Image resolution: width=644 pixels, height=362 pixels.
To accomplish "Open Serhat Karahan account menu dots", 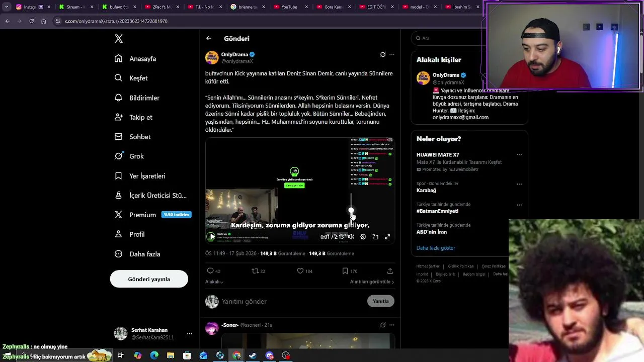I will [x=190, y=333].
